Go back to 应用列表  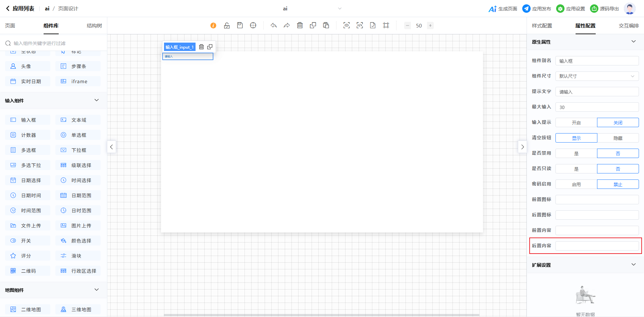coord(20,9)
